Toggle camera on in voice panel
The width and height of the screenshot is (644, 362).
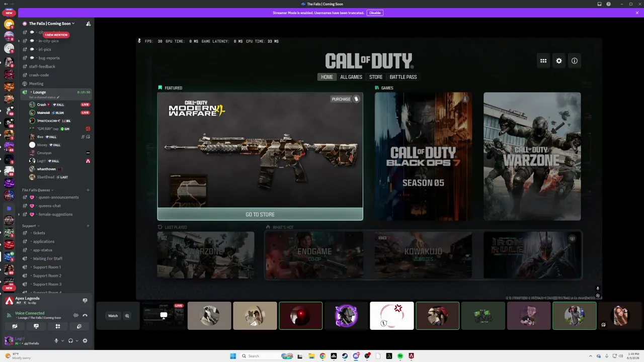(x=15, y=326)
